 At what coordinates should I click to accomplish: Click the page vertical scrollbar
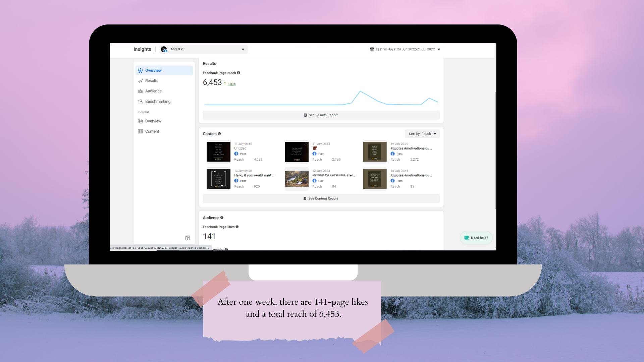(x=495, y=151)
